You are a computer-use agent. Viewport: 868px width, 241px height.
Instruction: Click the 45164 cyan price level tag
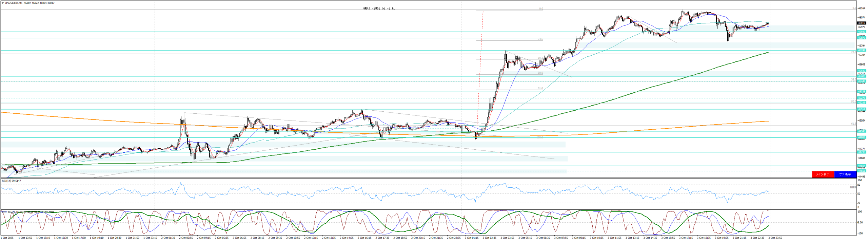(862, 109)
